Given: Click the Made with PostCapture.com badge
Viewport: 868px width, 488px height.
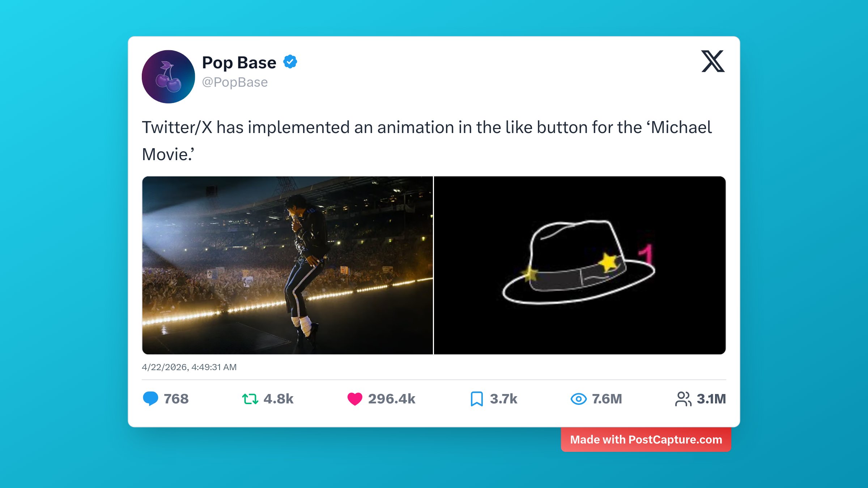Looking at the screenshot, I should point(646,440).
